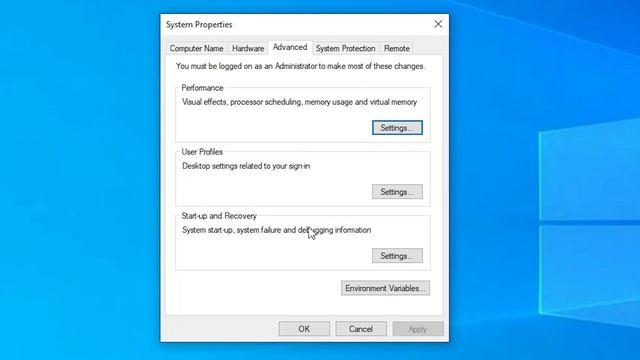Click the System Properties title text
The image size is (640, 360).
coord(199,24)
